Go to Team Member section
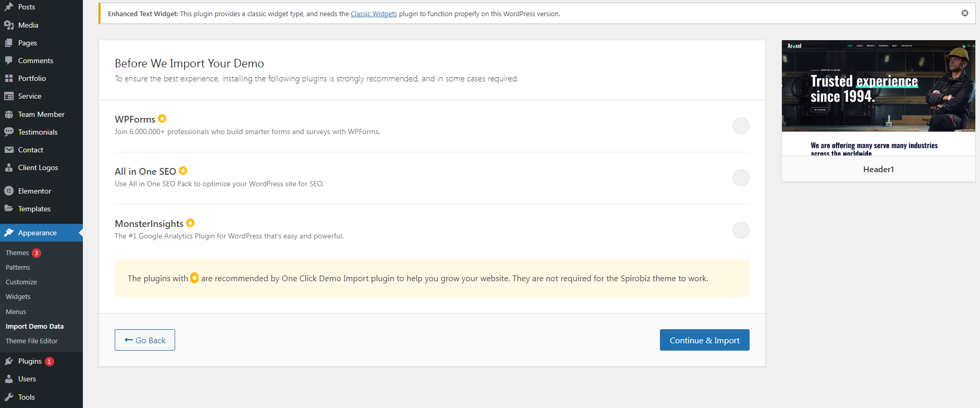The width and height of the screenshot is (980, 408). [41, 114]
